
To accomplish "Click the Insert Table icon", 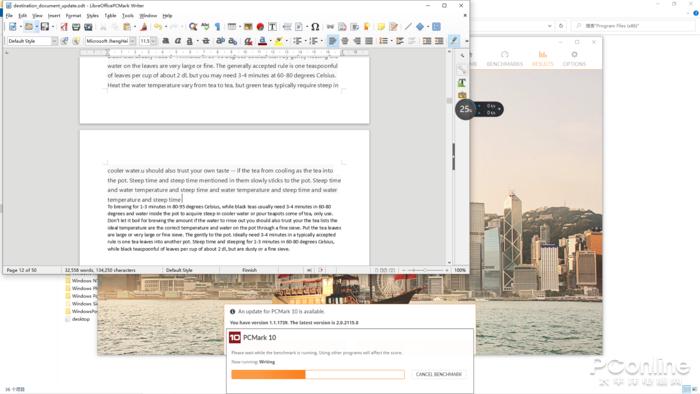I will pos(232,27).
